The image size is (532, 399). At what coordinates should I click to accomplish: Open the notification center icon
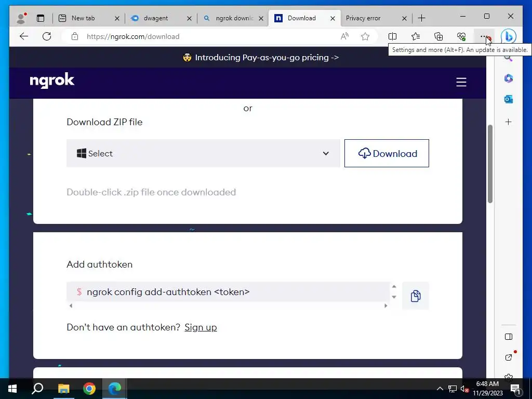(515, 389)
